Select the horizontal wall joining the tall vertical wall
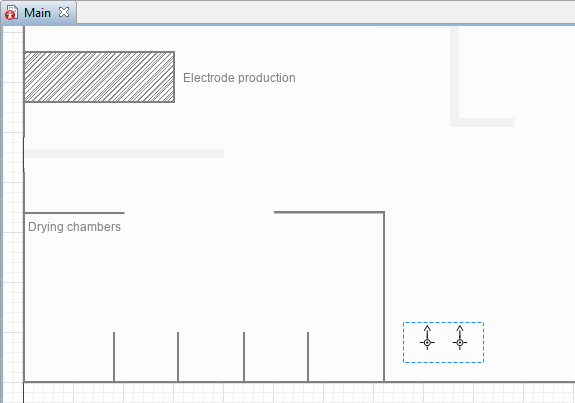The height and width of the screenshot is (403, 575). point(329,212)
